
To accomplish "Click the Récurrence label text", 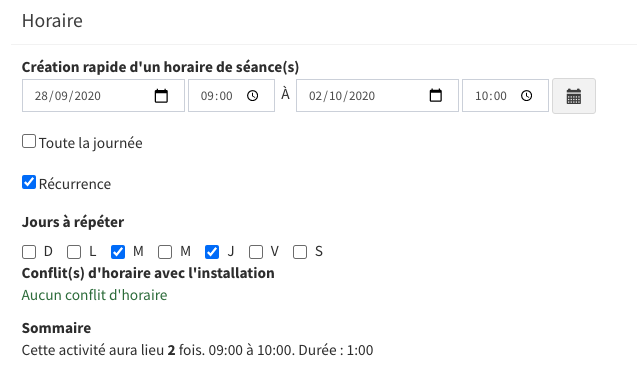I will point(75,184).
